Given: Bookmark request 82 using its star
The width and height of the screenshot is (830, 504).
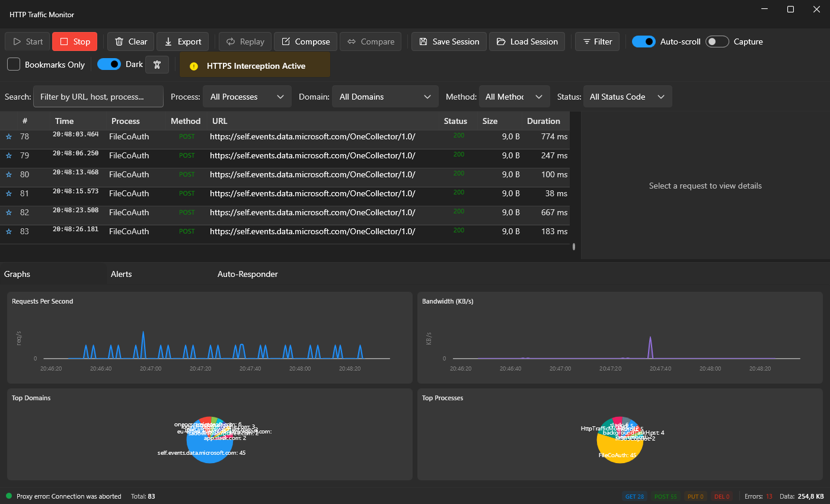Looking at the screenshot, I should (x=9, y=213).
